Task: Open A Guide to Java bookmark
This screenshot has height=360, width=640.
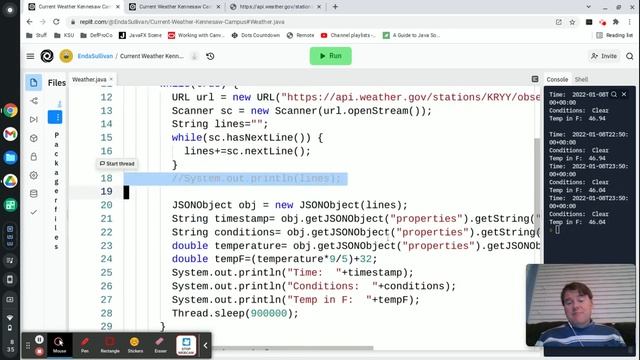Action: tap(411, 36)
